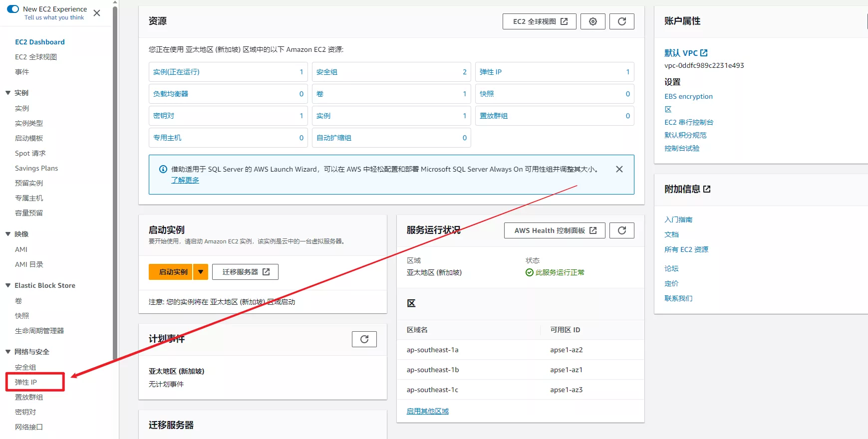Open 定价 link
The width and height of the screenshot is (868, 439).
(x=671, y=283)
